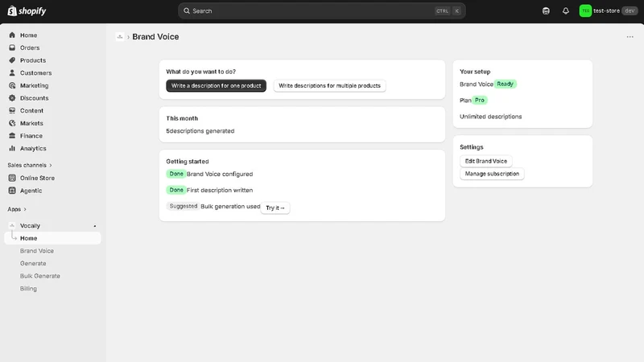The height and width of the screenshot is (362, 644).
Task: Click 'Unlimited descriptions' text
Action: 491,117
